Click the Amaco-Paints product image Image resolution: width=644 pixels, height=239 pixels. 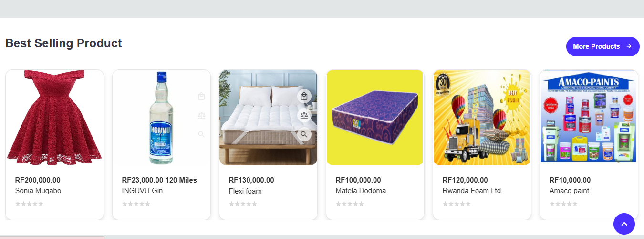[x=589, y=118]
